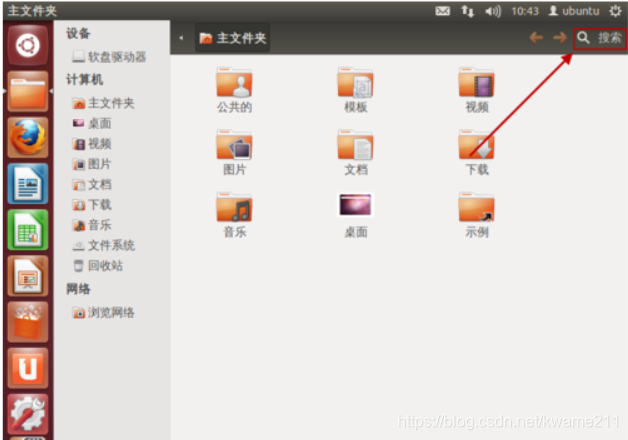Select 软盘驱动器 in sidebar

click(x=109, y=57)
